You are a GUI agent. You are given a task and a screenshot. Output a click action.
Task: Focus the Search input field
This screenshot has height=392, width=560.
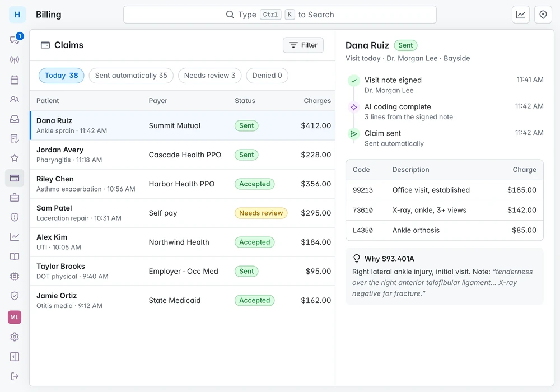(x=280, y=15)
